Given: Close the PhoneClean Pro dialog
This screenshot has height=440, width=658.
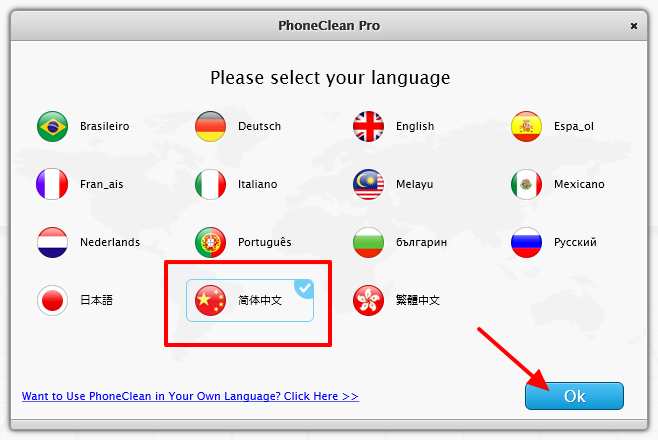Looking at the screenshot, I should [634, 26].
